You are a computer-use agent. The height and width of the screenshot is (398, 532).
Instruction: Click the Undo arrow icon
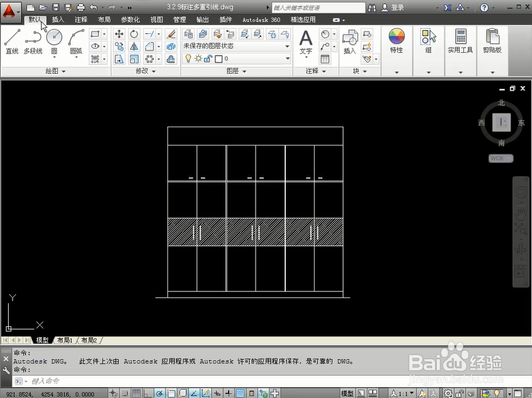coord(94,7)
